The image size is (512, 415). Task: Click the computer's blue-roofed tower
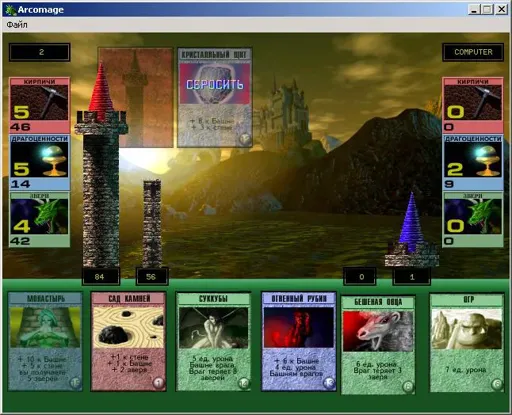[x=411, y=230]
